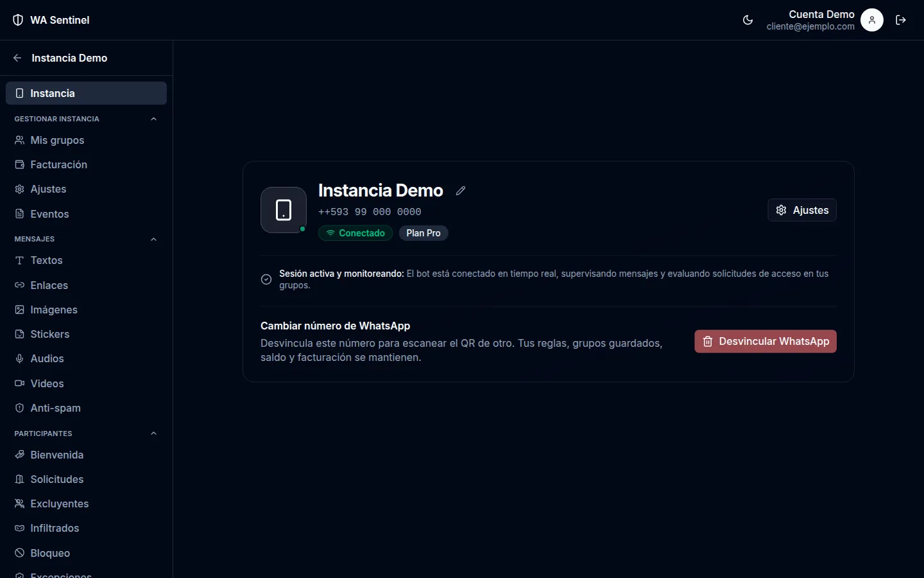Viewport: 924px width, 578px height.
Task: Open Ajustes in the sidebar
Action: pyautogui.click(x=86, y=189)
